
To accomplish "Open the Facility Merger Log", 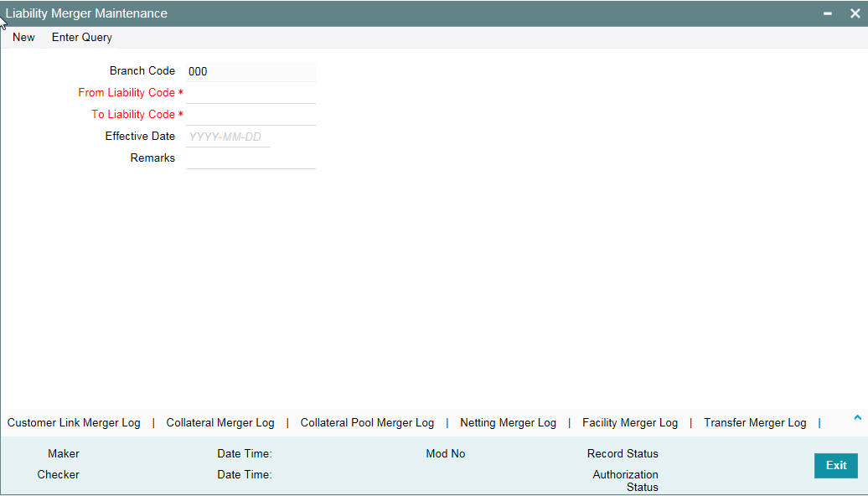I will pyautogui.click(x=630, y=423).
